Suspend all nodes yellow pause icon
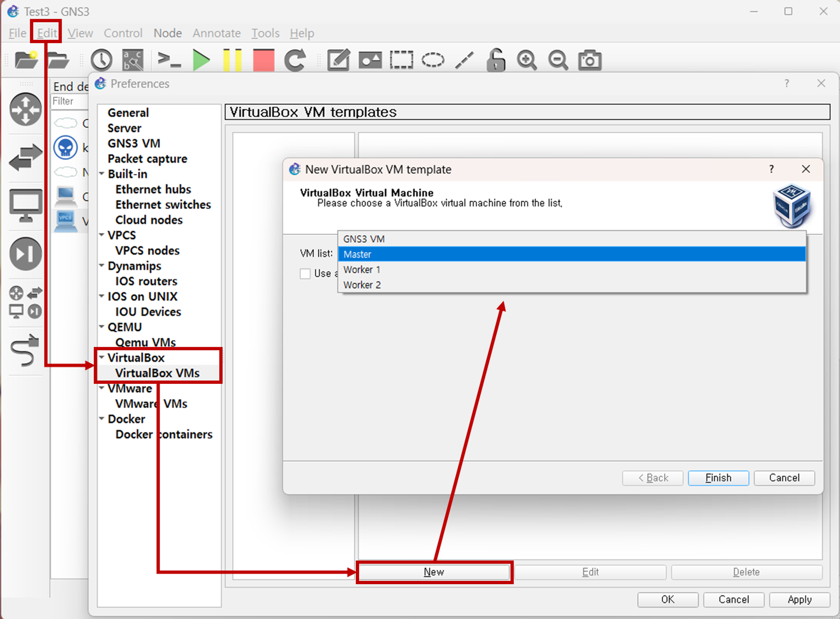This screenshot has width=840, height=619. coord(232,60)
